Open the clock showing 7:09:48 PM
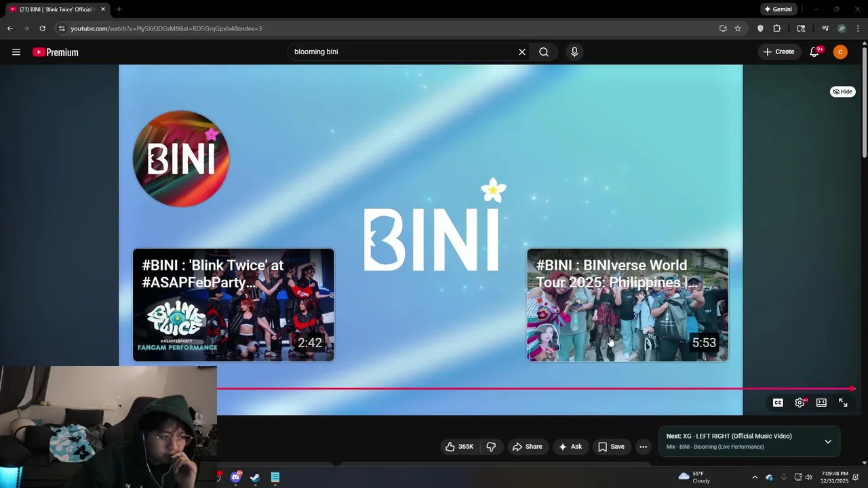 [834, 477]
